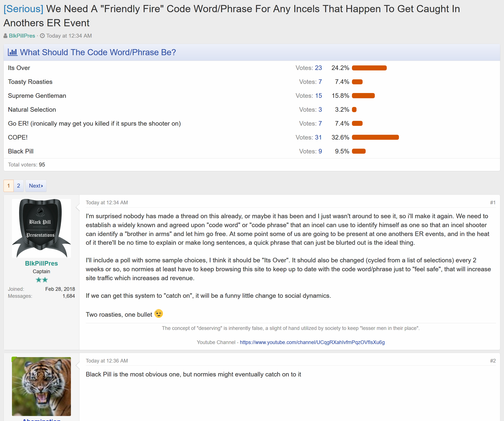View voters for Its Over (23 votes)
The height and width of the screenshot is (421, 504).
[x=318, y=68]
